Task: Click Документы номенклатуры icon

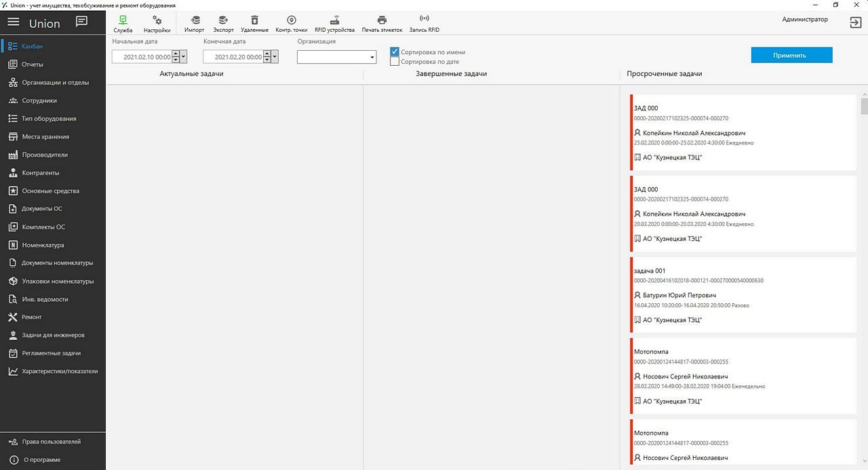Action: [x=13, y=263]
